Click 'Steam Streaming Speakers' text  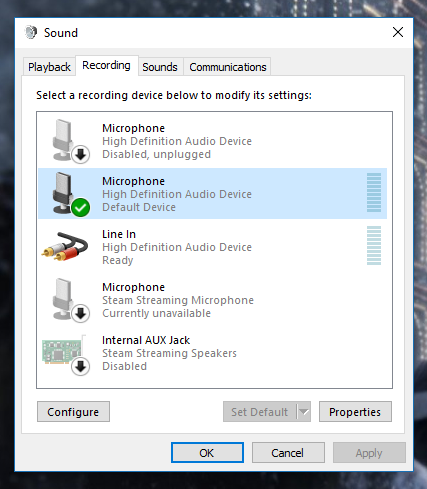click(169, 353)
